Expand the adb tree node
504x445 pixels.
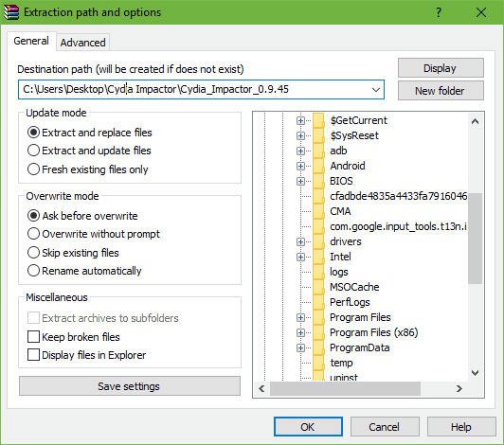click(300, 151)
